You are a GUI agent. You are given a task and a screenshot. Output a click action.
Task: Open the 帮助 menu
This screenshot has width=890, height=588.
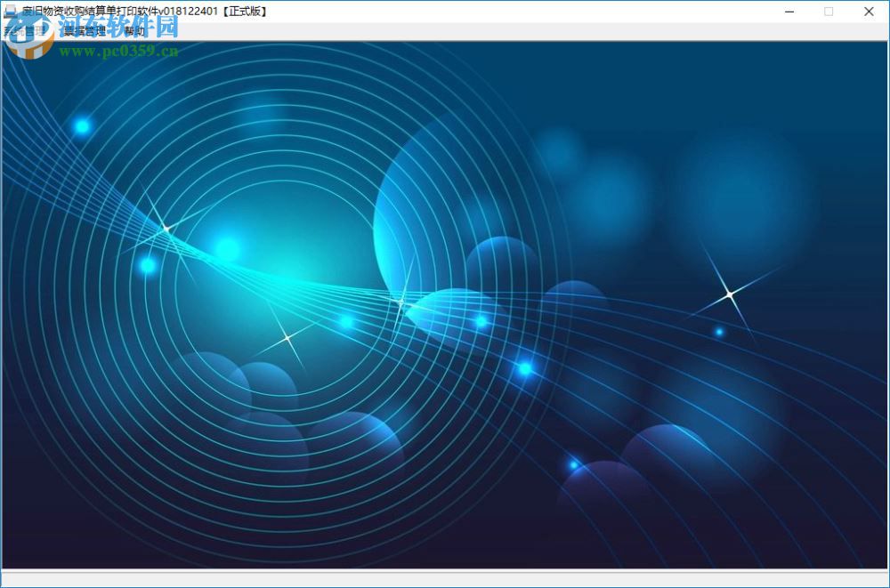click(134, 31)
